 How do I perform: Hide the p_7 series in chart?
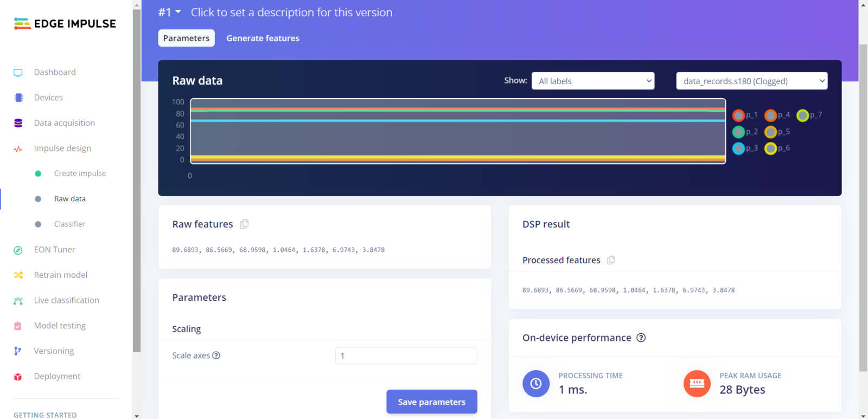point(802,115)
